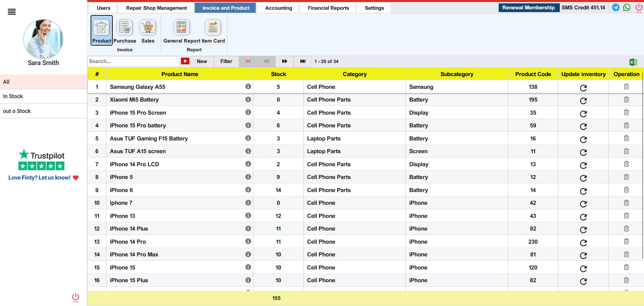The image size is (644, 306).
Task: Open the Item Card report icon
Action: point(213,28)
